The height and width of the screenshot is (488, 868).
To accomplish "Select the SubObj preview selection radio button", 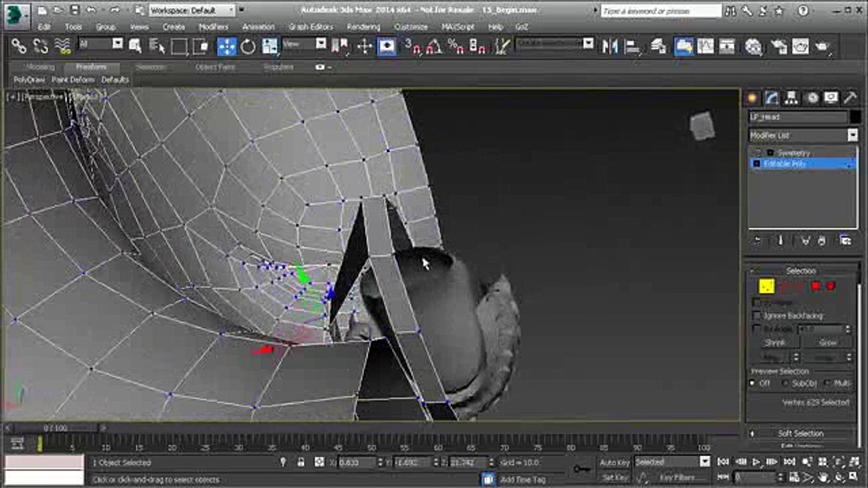I will (786, 384).
